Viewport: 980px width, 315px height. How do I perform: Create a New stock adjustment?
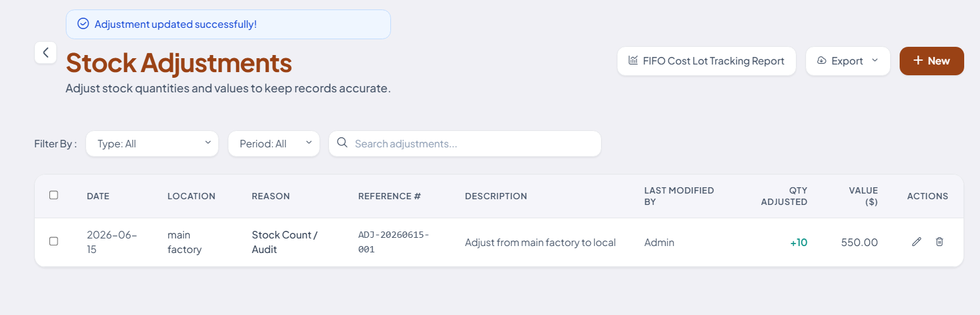[932, 61]
